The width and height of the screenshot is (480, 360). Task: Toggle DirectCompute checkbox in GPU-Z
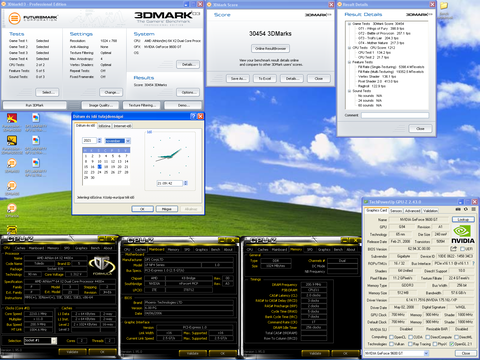(428, 337)
